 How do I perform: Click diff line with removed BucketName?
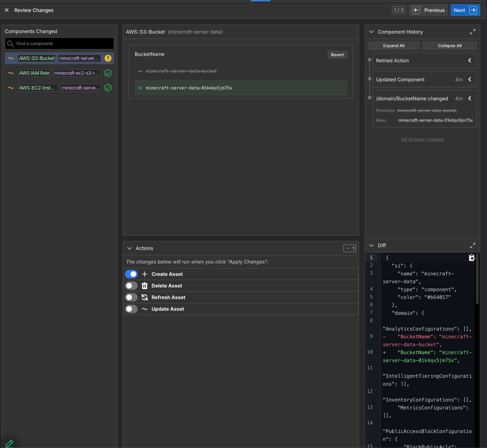(427, 341)
